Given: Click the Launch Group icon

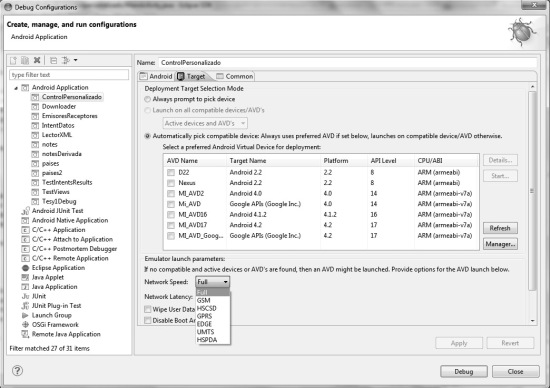Looking at the screenshot, I should point(25,315).
